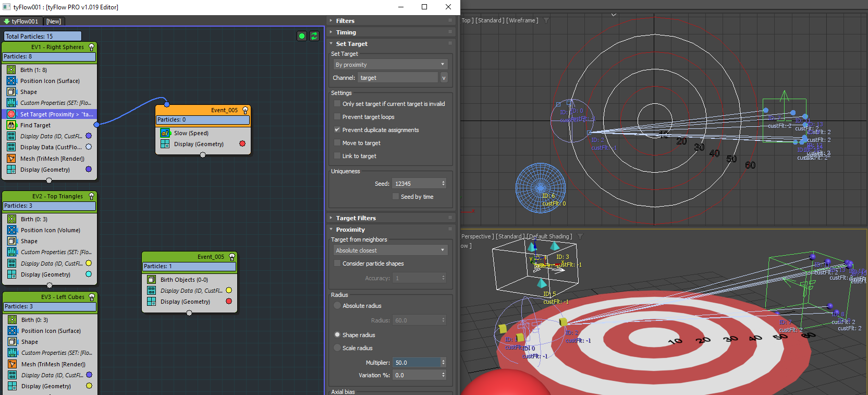
Task: Select Birth Objects (0-0) operator icon
Action: [x=151, y=280]
